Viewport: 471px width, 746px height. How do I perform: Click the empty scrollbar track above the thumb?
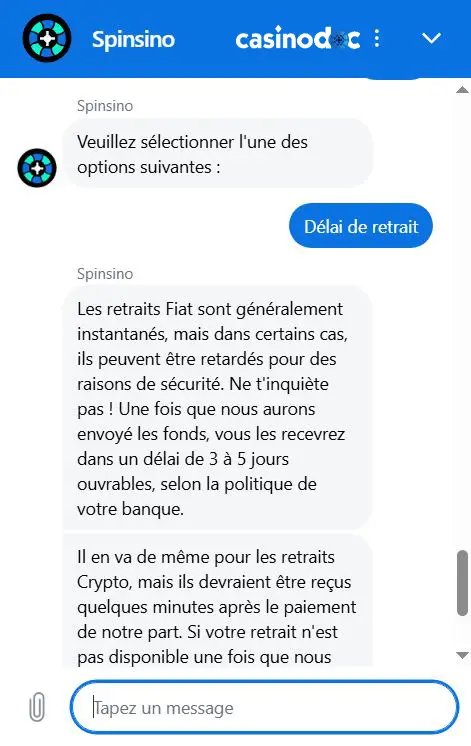462,322
